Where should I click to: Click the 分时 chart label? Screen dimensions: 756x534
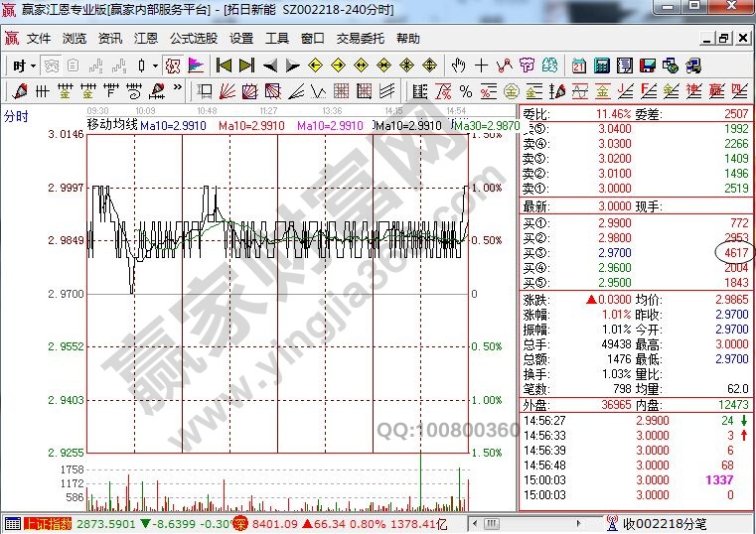tap(16, 116)
